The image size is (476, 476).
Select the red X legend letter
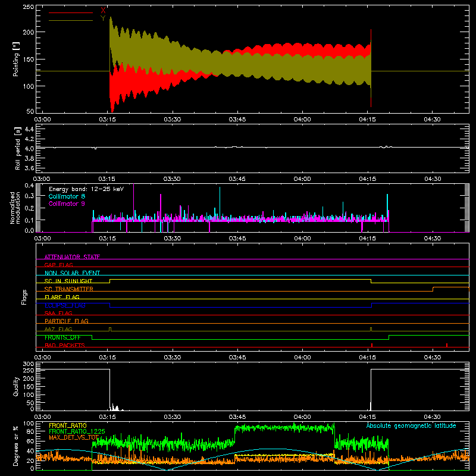point(103,11)
